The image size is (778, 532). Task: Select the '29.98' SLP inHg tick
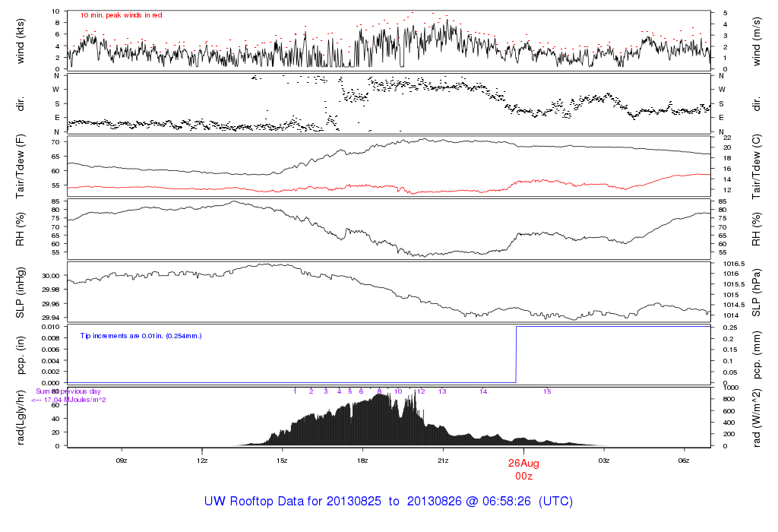(51, 290)
